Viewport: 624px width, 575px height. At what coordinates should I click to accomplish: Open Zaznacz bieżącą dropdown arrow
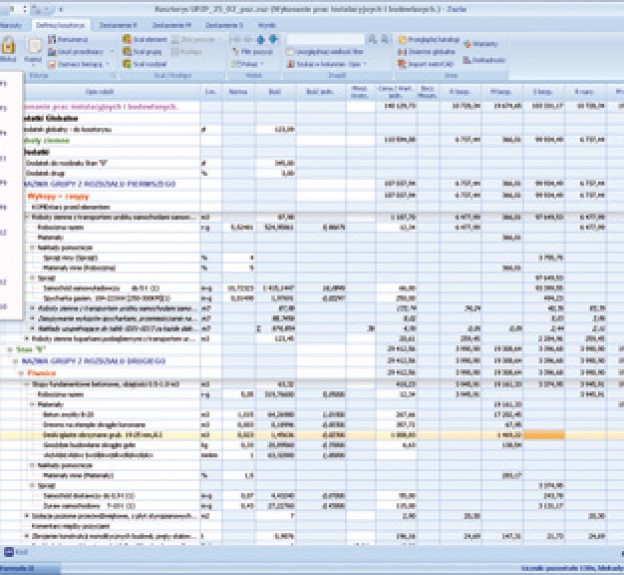click(107, 64)
